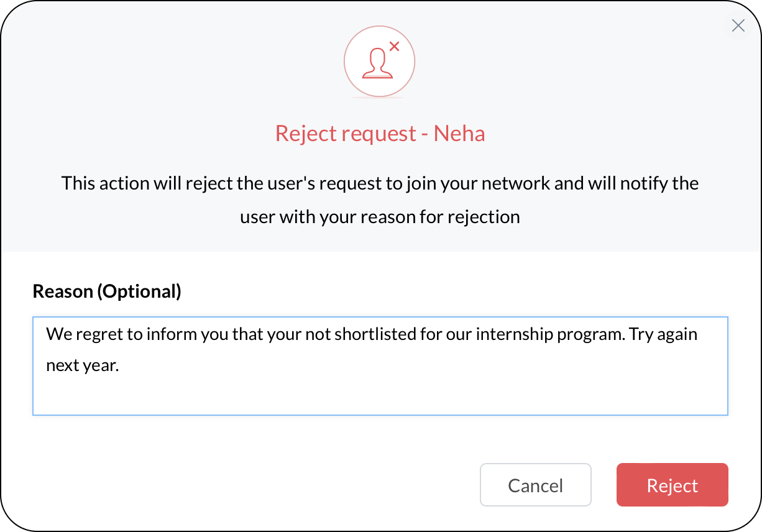Focus the Reason text area

380,366
